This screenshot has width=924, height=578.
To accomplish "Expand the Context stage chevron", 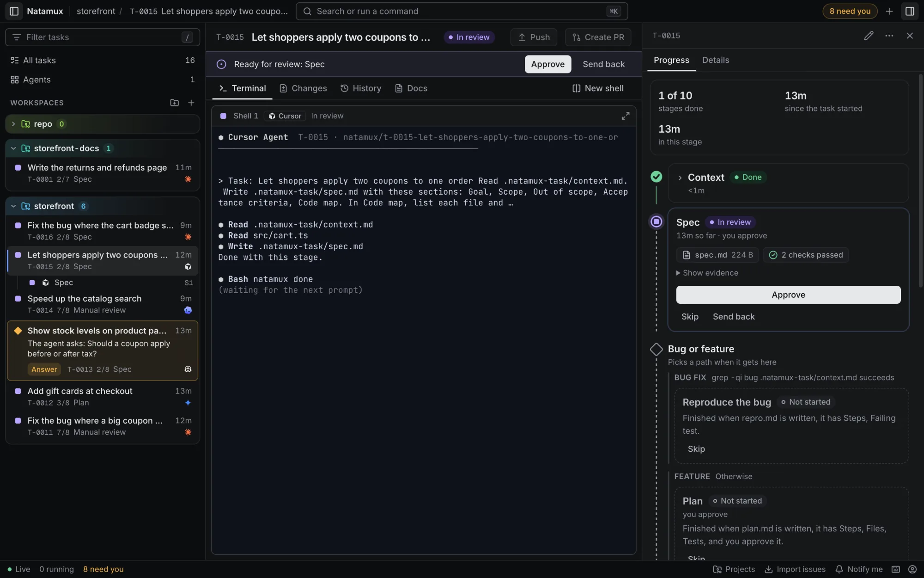I will coord(680,178).
